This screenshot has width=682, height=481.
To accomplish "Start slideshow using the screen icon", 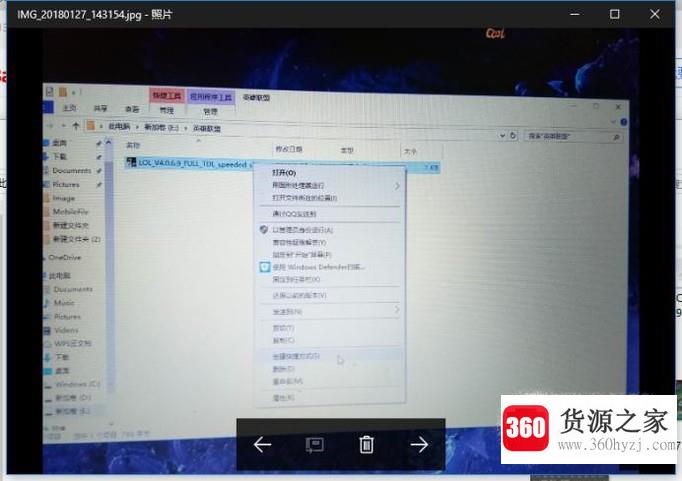I will [x=314, y=445].
